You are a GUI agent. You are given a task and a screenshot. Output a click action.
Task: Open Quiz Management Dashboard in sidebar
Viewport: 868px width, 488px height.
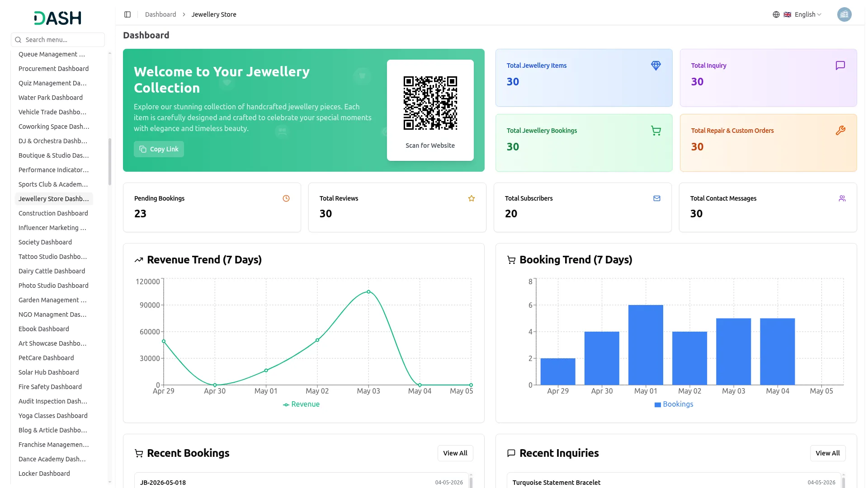pos(54,83)
